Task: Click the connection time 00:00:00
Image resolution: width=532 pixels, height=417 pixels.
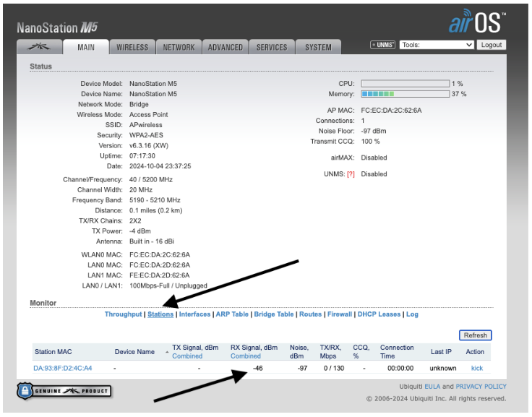Action: coord(400,368)
